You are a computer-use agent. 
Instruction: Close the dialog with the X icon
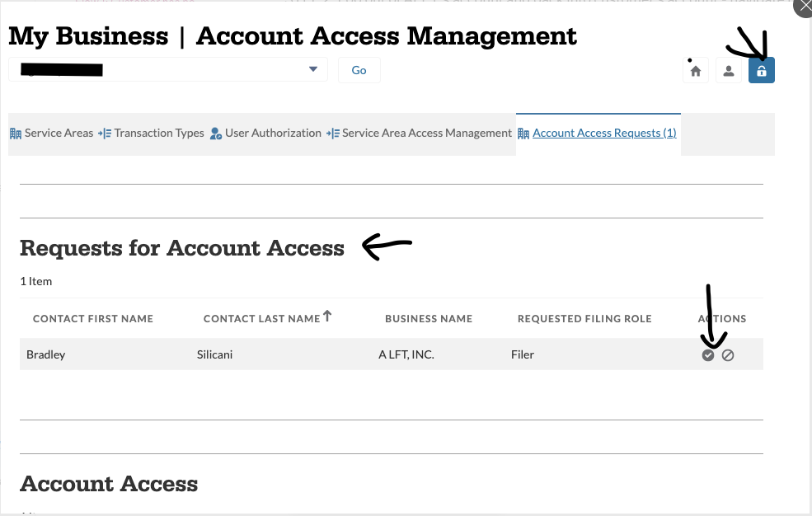[x=805, y=7]
